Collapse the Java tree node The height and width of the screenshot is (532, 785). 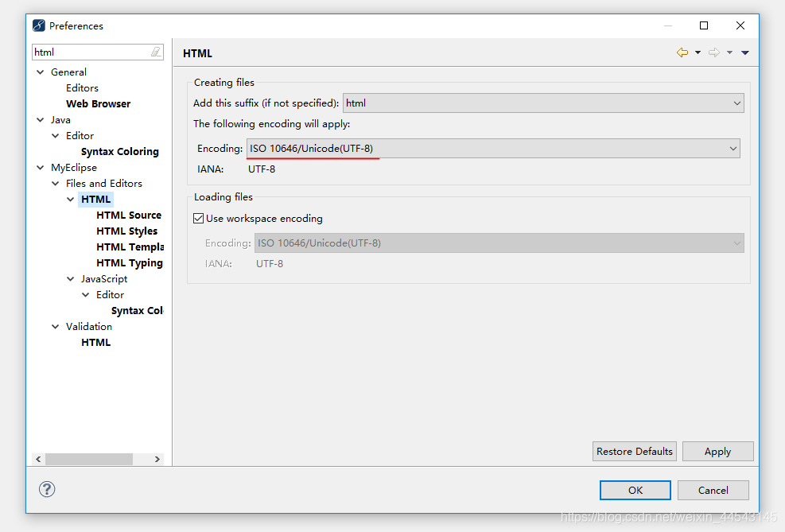pyautogui.click(x=41, y=119)
